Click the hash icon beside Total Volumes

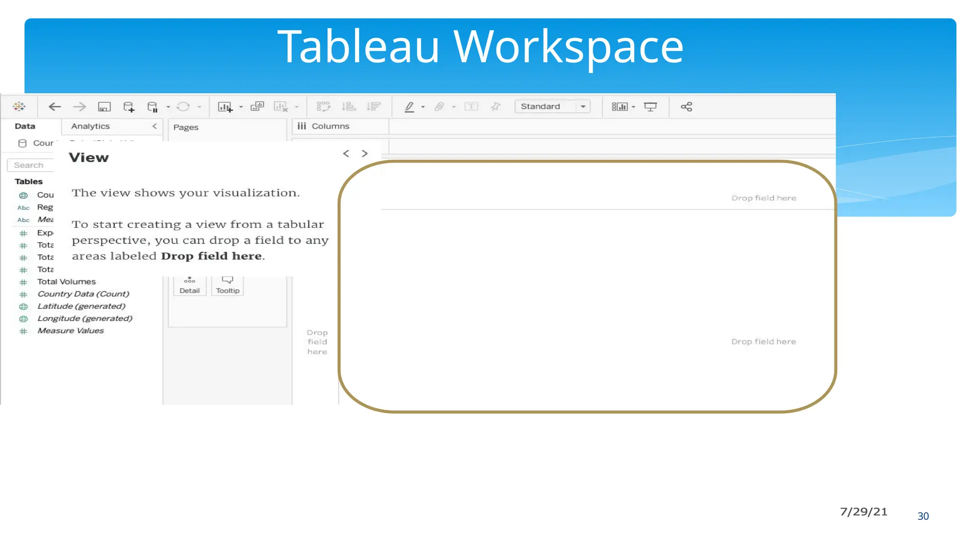[23, 282]
